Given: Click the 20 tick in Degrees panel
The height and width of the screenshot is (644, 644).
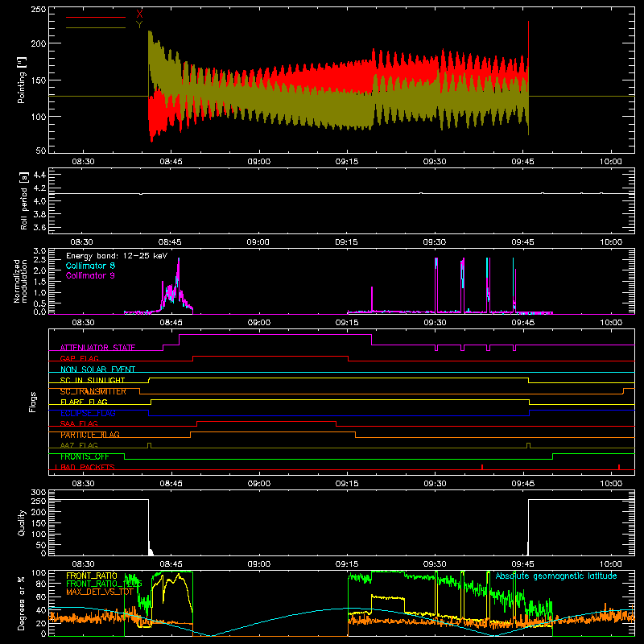Looking at the screenshot, I should coord(41,624).
